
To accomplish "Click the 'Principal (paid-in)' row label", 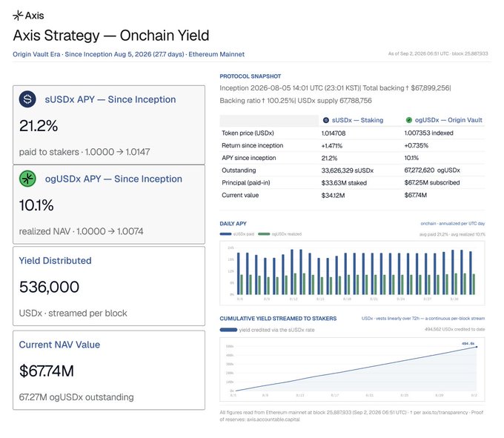I will point(246,183).
